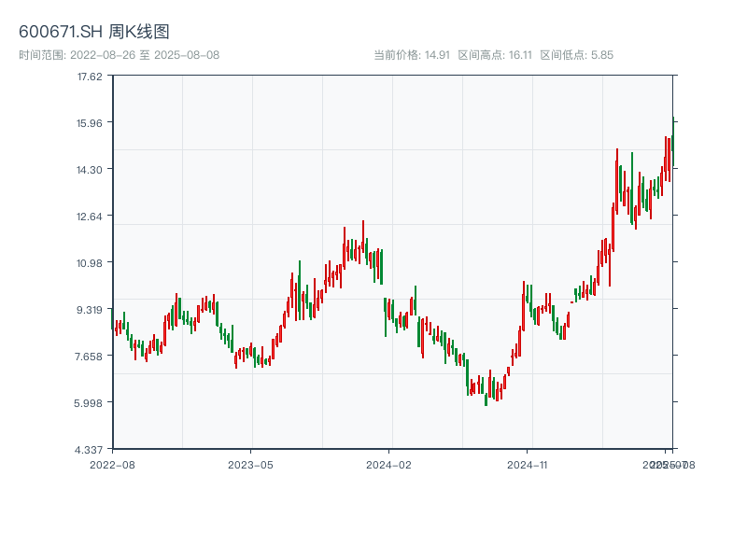The image size is (747, 560).
Task: Click y-axis value 4.337
Action: tap(89, 450)
